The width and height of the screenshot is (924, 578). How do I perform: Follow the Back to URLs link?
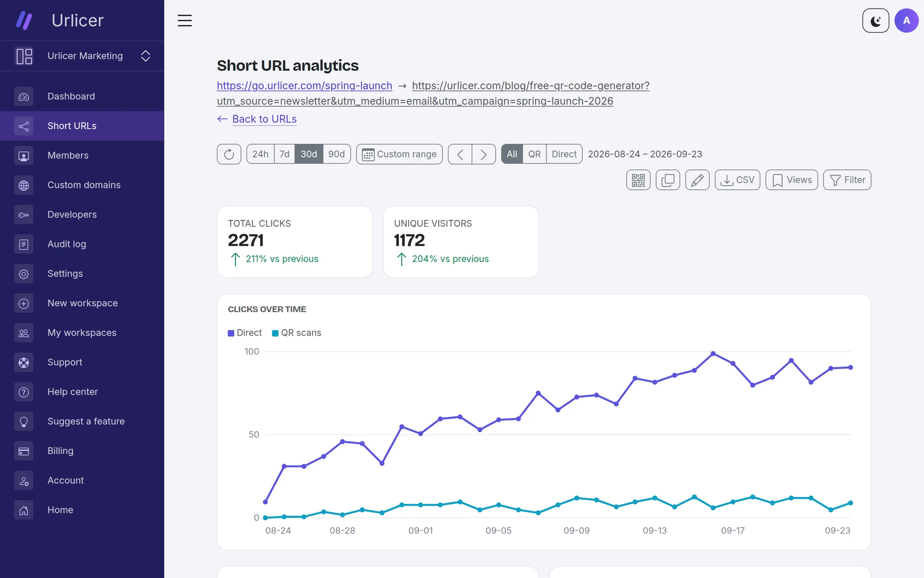click(264, 119)
